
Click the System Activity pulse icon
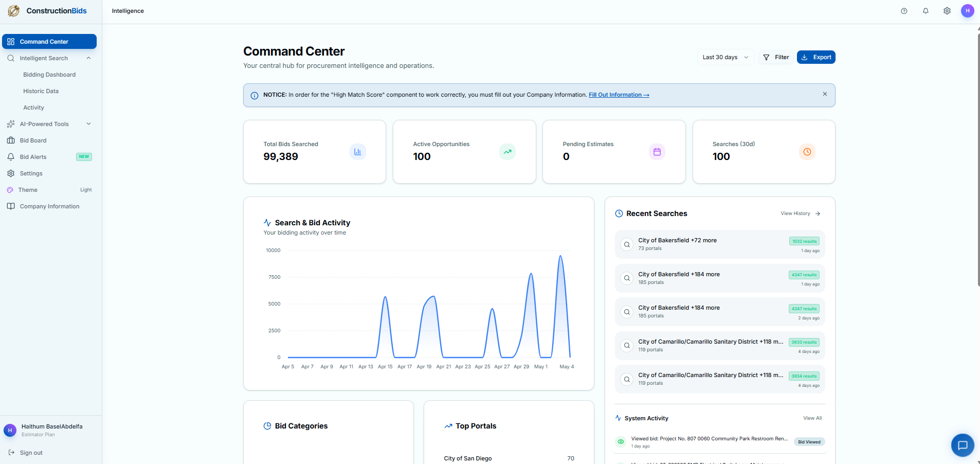pyautogui.click(x=619, y=418)
